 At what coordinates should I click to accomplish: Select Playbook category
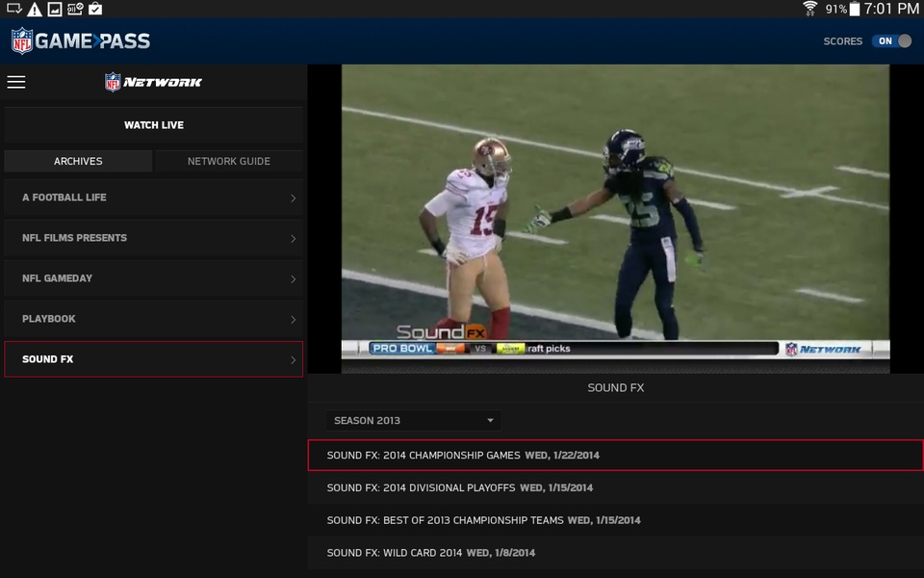(x=153, y=319)
